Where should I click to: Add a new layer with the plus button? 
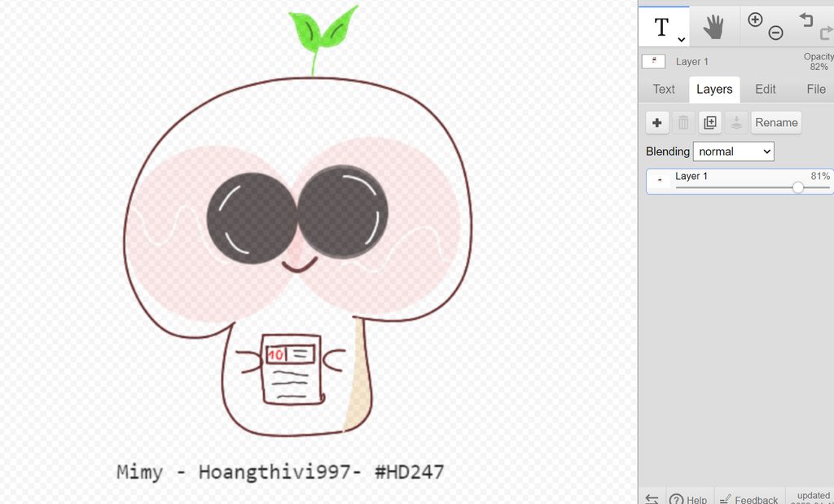click(657, 123)
